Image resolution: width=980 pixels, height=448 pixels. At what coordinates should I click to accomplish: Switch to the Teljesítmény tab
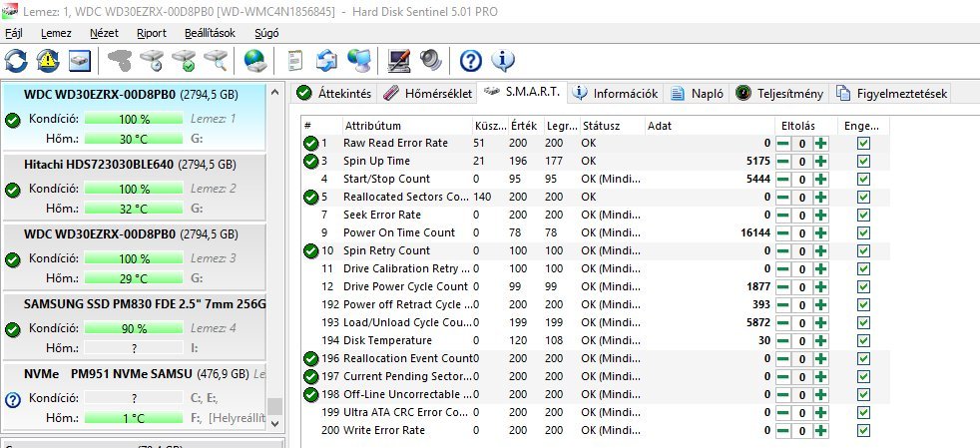pyautogui.click(x=780, y=93)
